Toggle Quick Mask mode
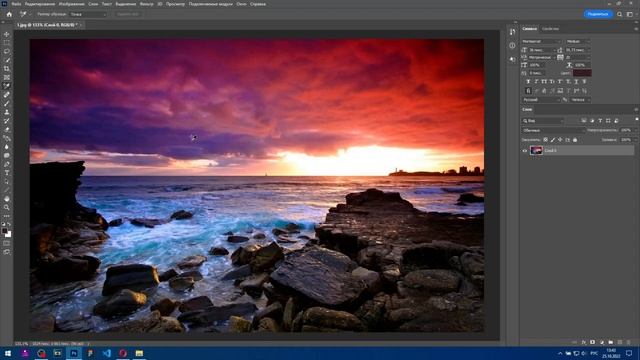The height and width of the screenshot is (360, 640). coord(7,243)
